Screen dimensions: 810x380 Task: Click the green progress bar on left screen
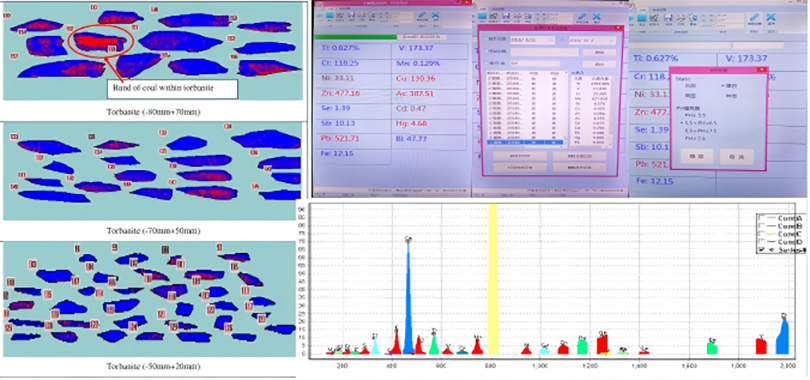(355, 37)
